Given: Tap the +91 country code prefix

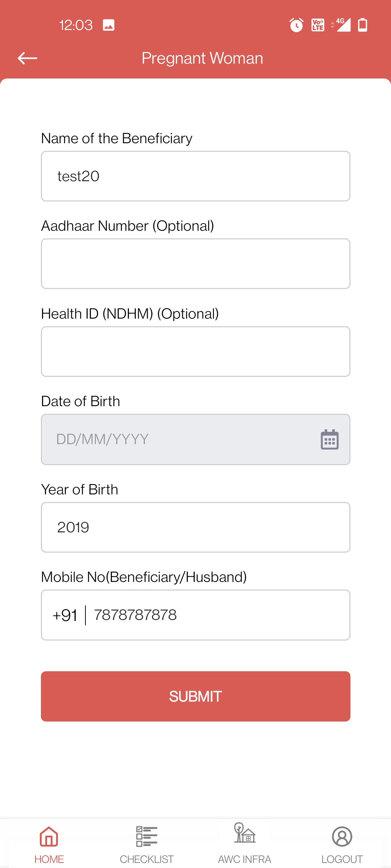Looking at the screenshot, I should click(x=65, y=615).
